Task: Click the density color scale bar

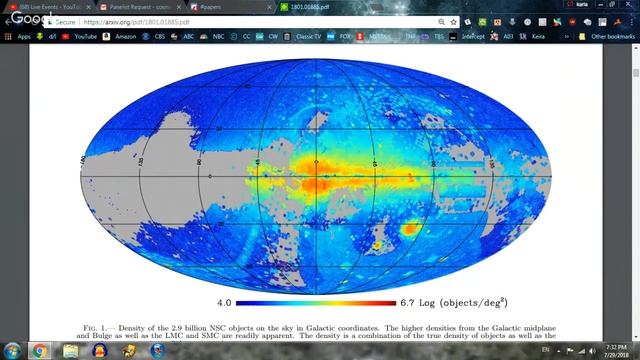Action: pos(316,303)
